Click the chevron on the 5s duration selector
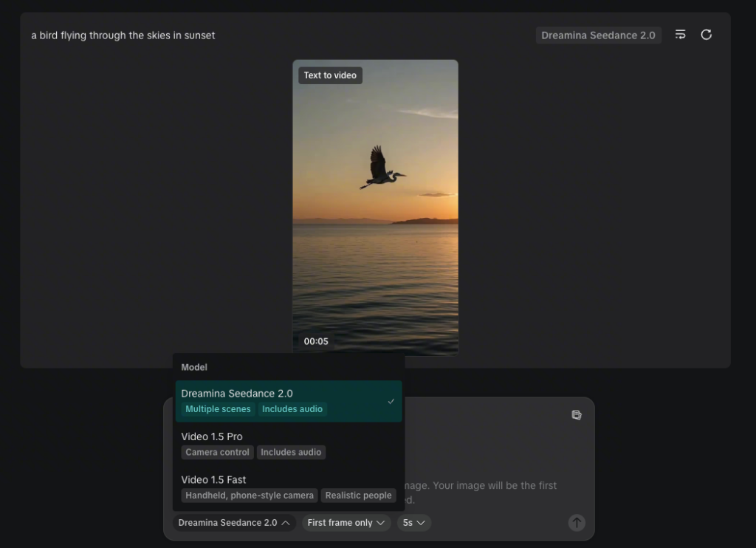Viewport: 756px width, 548px height. pos(421,523)
